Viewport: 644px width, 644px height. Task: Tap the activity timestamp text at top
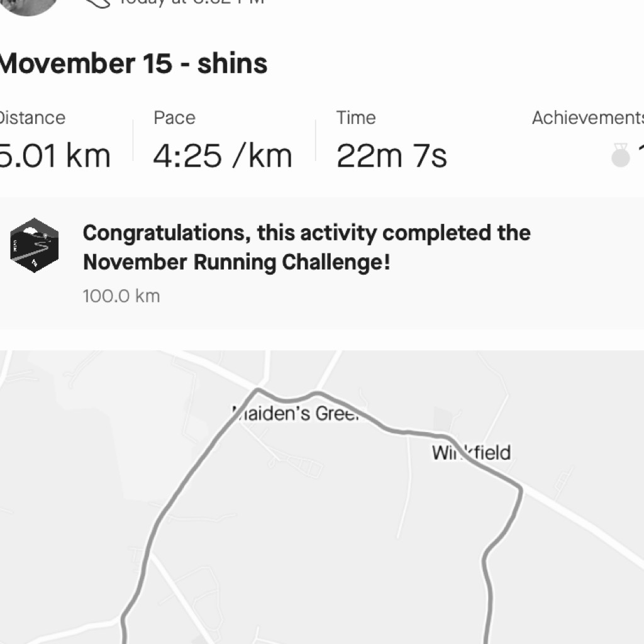tap(192, 3)
